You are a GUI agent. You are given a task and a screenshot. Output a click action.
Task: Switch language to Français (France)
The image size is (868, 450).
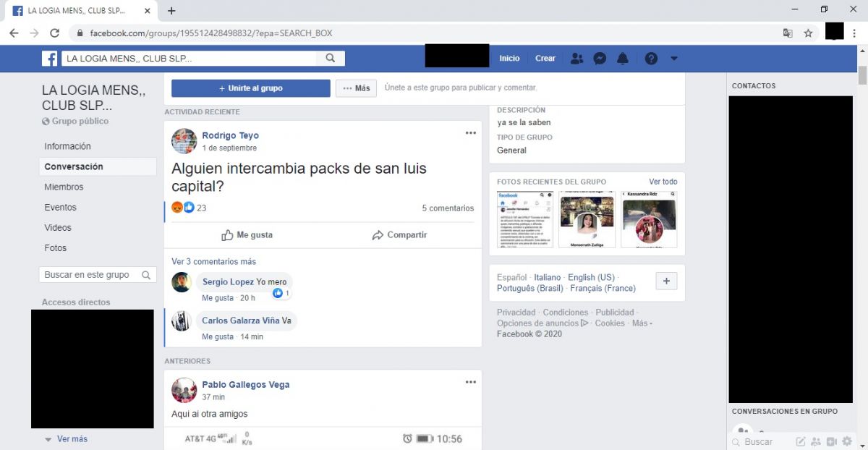click(603, 288)
